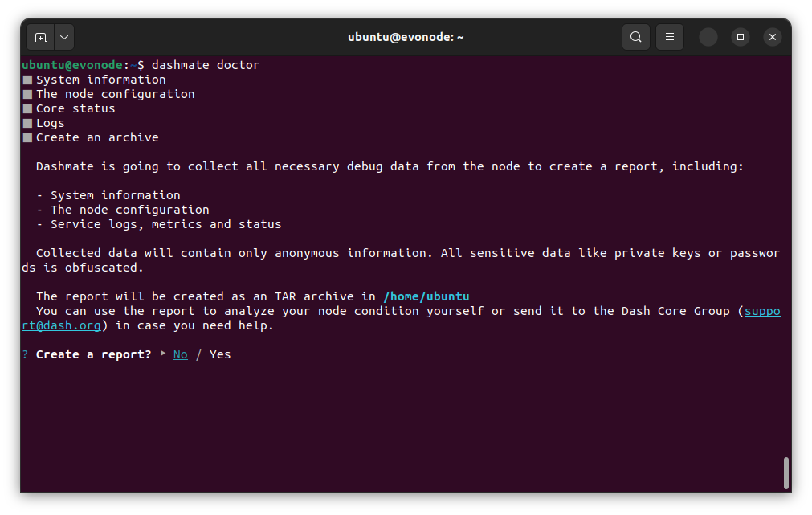Click the rt@dash.org email link
Image resolution: width=812 pixels, height=515 pixels.
coord(67,325)
